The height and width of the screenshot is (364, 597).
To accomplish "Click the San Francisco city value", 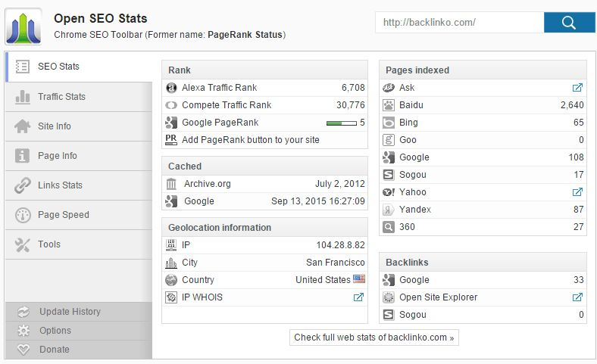I will click(x=336, y=263).
